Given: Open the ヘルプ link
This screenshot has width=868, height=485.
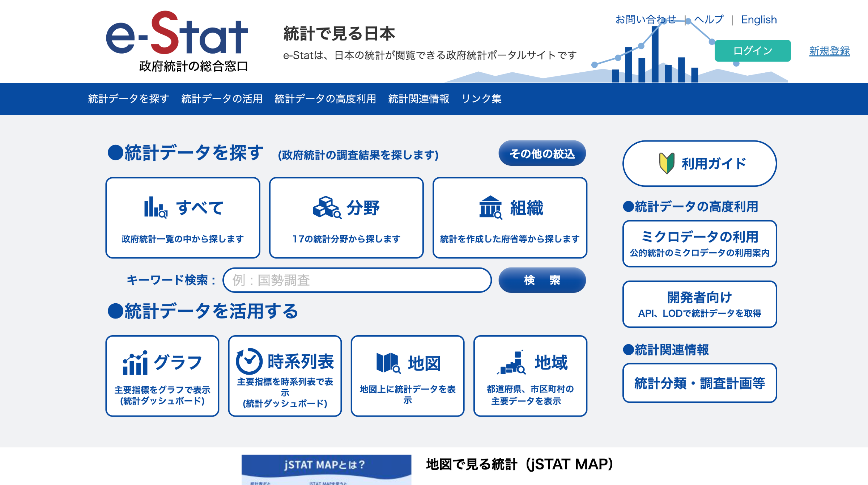Looking at the screenshot, I should click(709, 20).
